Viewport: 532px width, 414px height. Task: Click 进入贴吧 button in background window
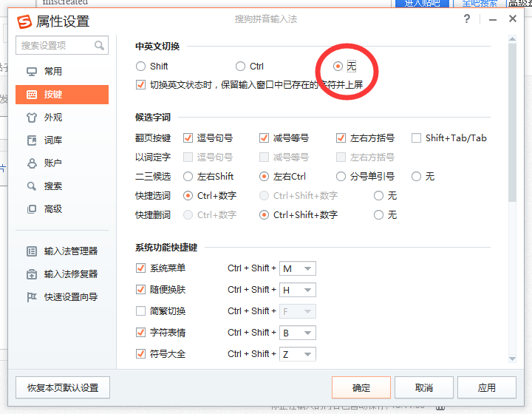[422, 3]
